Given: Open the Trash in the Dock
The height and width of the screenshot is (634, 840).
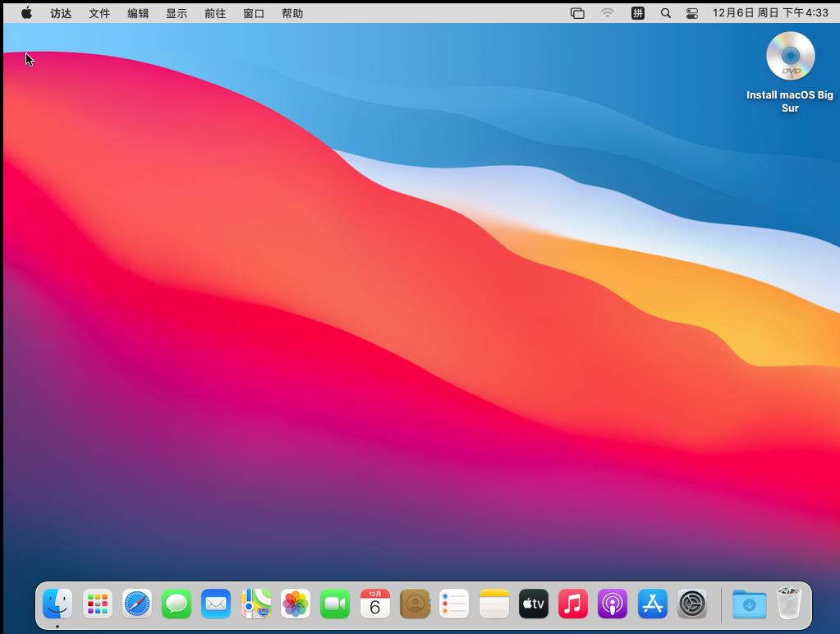Looking at the screenshot, I should (x=788, y=604).
